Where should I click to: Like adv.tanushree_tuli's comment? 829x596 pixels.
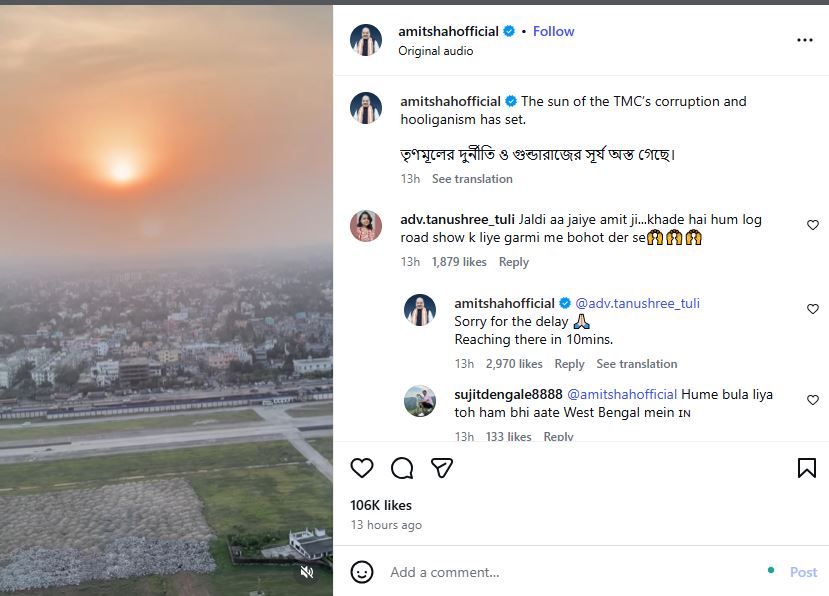click(x=813, y=226)
